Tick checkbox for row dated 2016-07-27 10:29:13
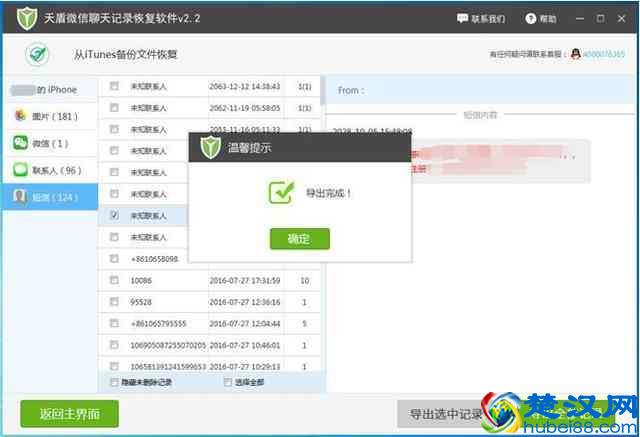Image resolution: width=640 pixels, height=437 pixels. click(114, 366)
